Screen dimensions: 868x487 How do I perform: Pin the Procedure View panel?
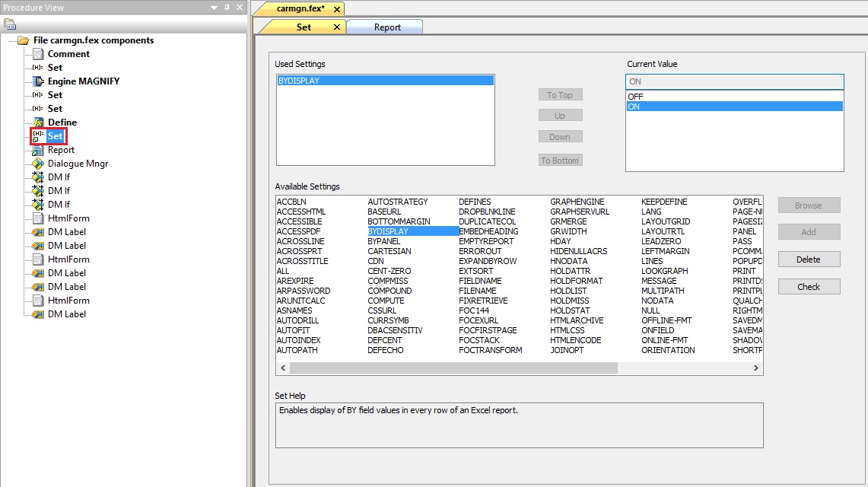click(x=227, y=8)
